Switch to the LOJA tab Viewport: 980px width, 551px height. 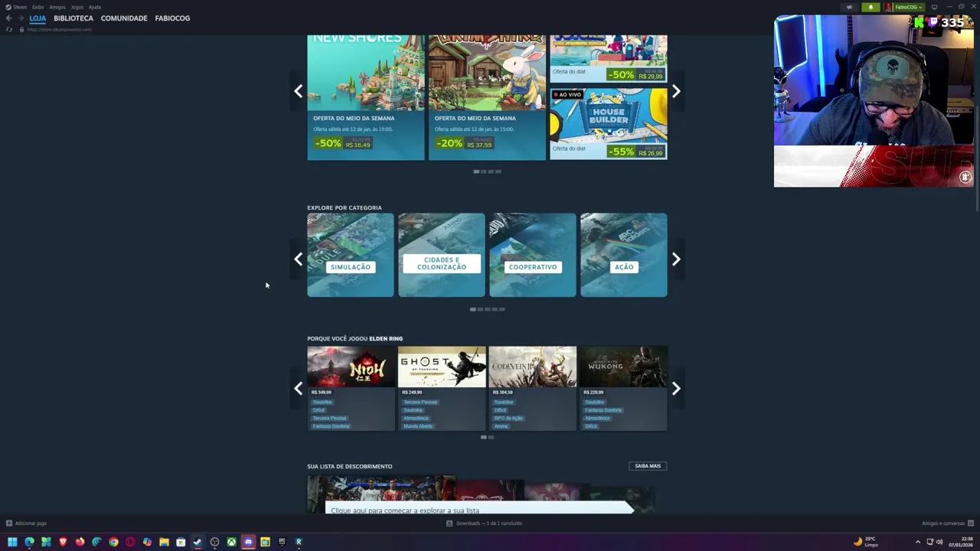click(38, 18)
